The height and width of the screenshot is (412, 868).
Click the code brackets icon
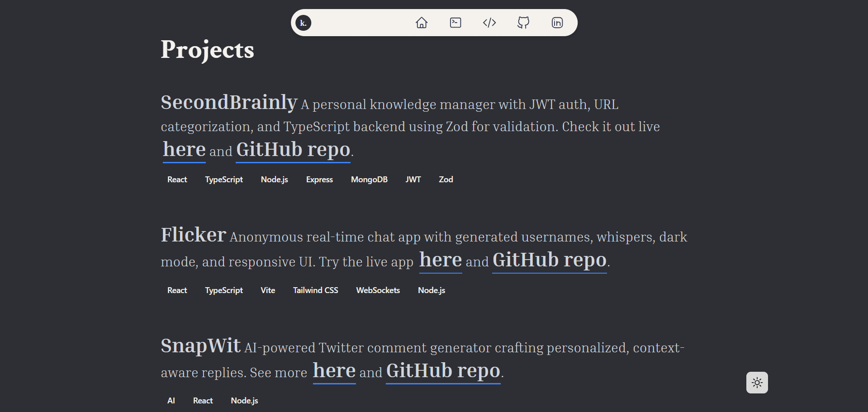489,23
